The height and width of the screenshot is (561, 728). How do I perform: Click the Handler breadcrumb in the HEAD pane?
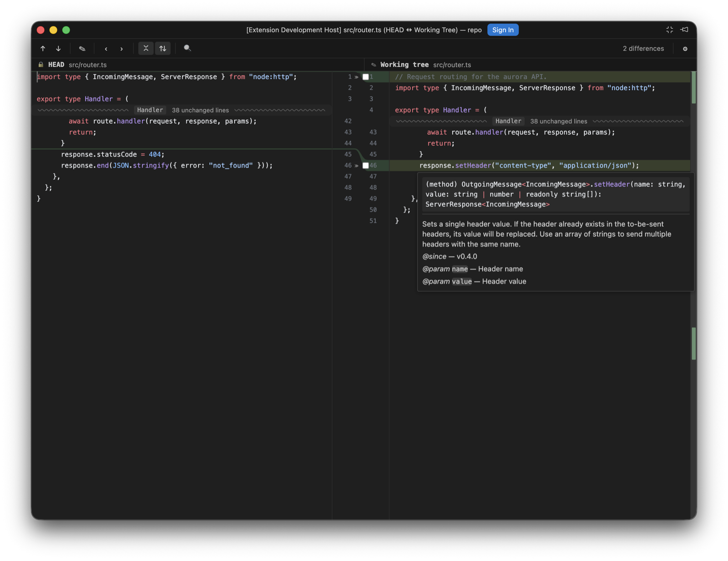tap(150, 110)
